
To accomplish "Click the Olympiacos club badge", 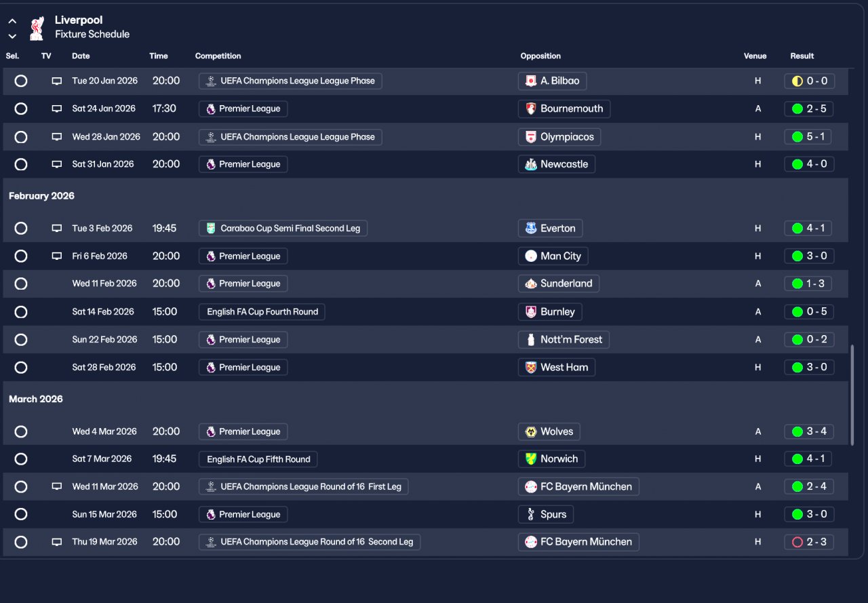I will (531, 137).
